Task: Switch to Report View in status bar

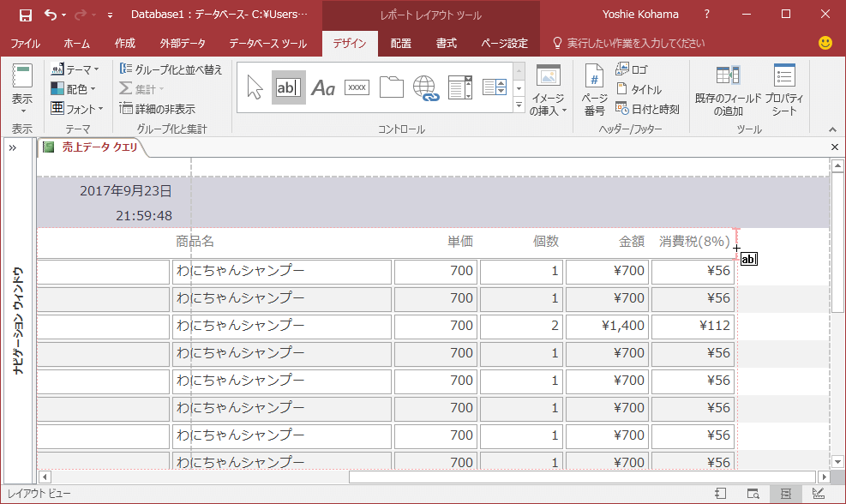Action: [720, 493]
